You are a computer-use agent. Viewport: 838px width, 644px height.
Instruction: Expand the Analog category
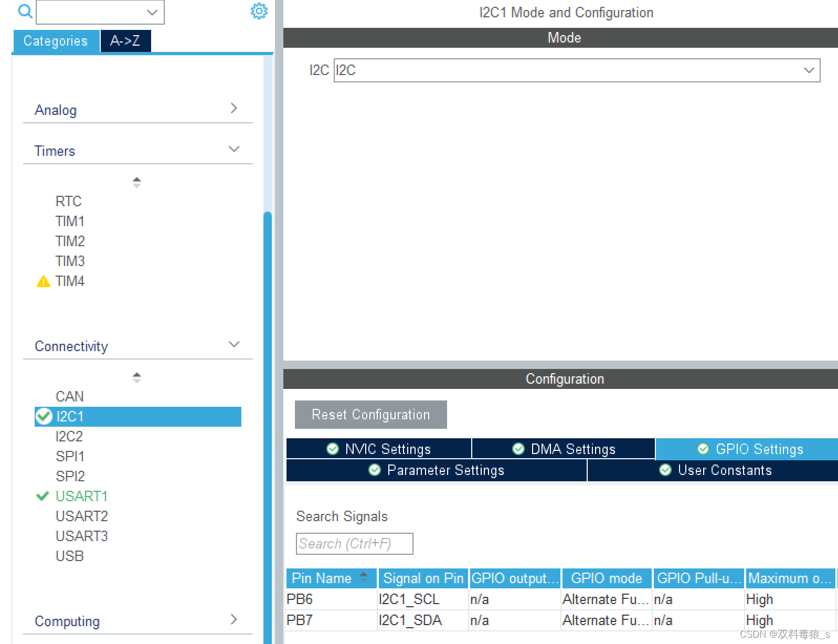point(234,109)
